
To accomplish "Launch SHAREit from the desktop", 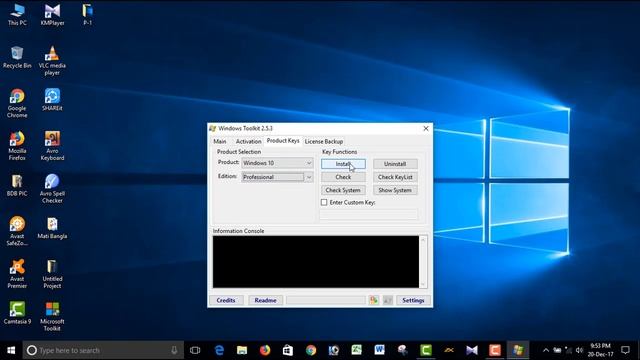I will 52,100.
